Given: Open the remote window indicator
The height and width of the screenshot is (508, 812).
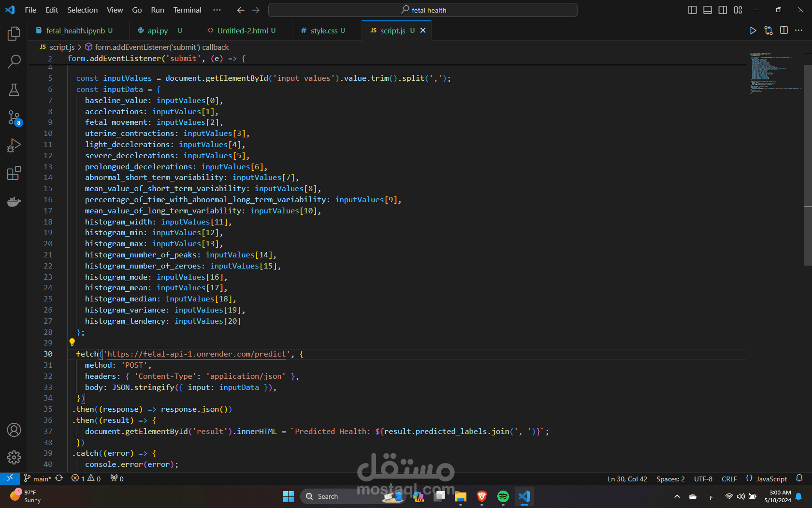Looking at the screenshot, I should point(10,478).
